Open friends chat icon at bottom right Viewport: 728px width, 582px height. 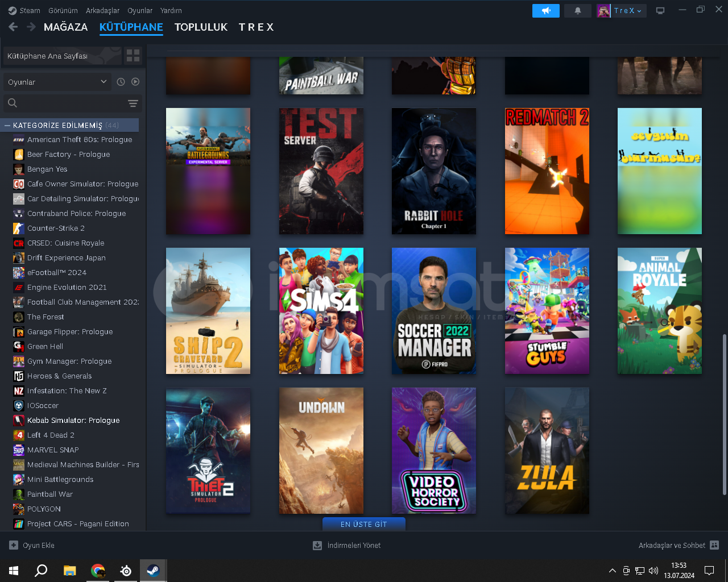point(715,545)
